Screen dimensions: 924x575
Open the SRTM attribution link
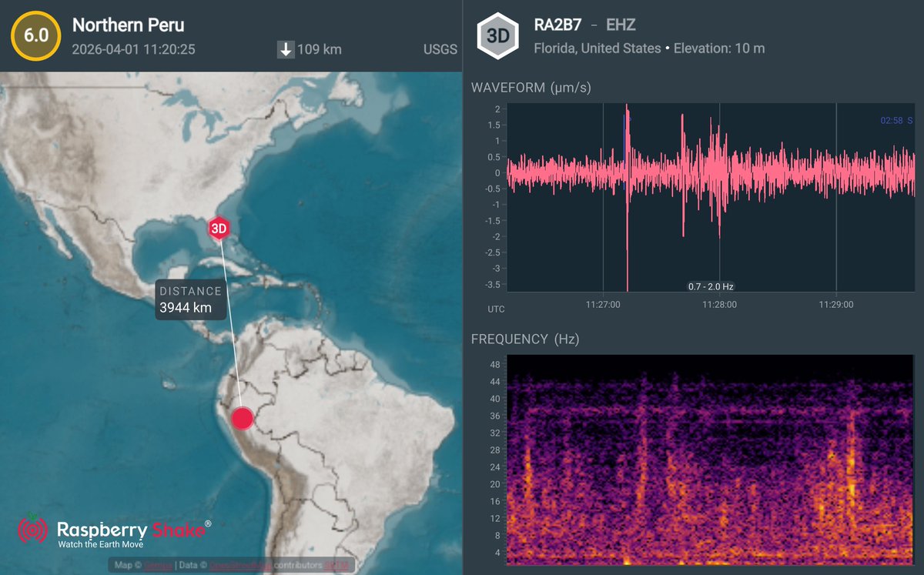[335, 566]
